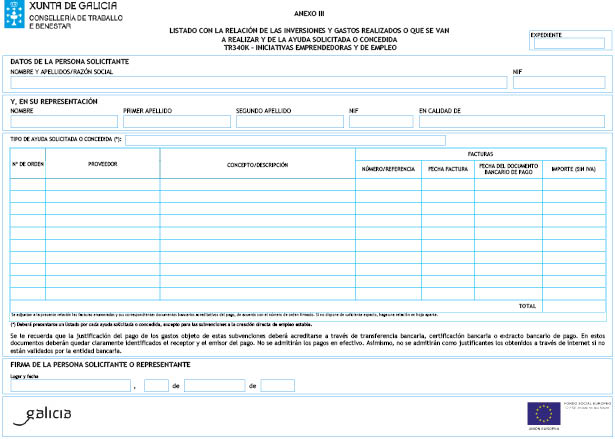Select first row under Nº de orden
Image resolution: width=615 pixels, height=439 pixels.
(27, 184)
